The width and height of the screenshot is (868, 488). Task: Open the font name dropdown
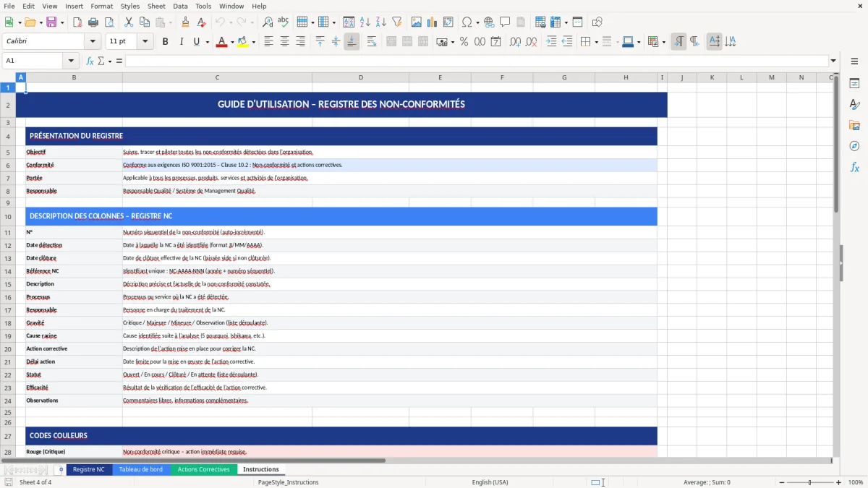pyautogui.click(x=92, y=41)
